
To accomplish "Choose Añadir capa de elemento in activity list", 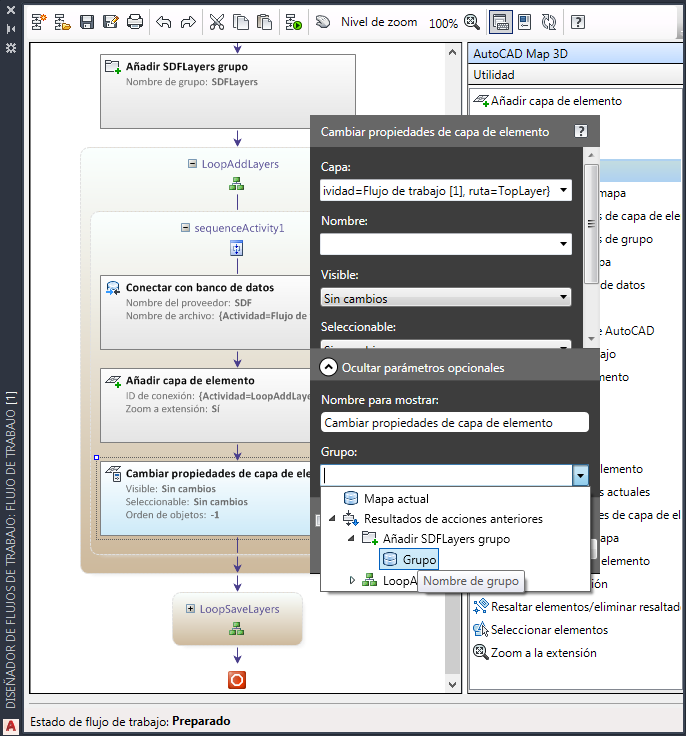I will pyautogui.click(x=547, y=100).
